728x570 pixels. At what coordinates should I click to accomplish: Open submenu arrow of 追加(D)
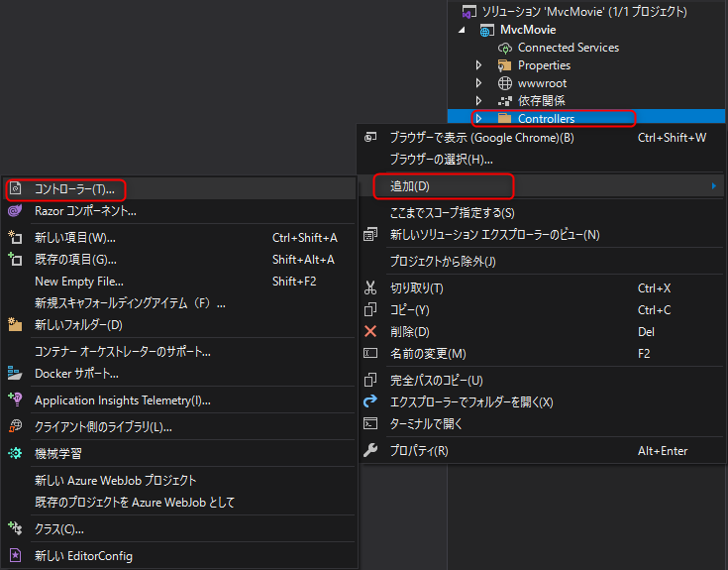coord(713,185)
